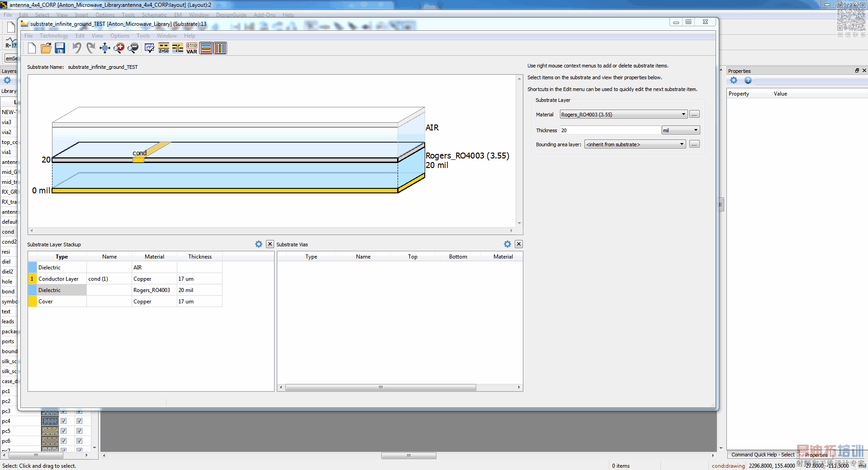Click the gear icon in the Properties panel
The width and height of the screenshot is (868, 470).
point(734,80)
